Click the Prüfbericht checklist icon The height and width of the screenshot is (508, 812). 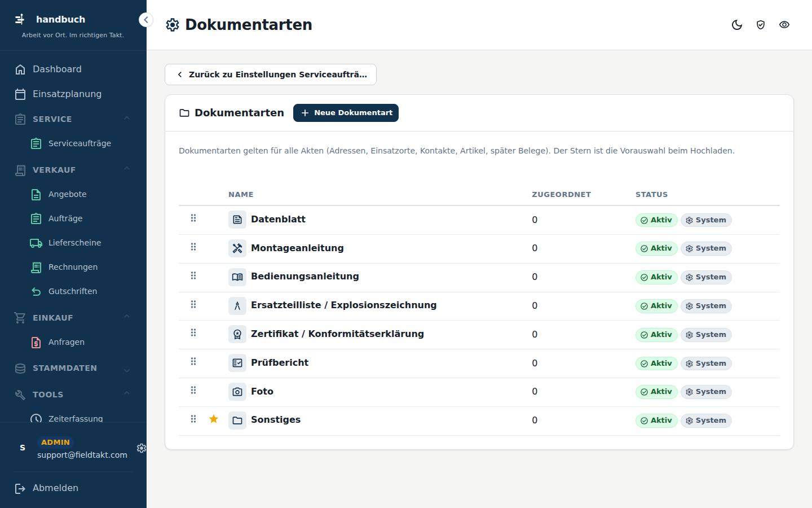pos(237,363)
